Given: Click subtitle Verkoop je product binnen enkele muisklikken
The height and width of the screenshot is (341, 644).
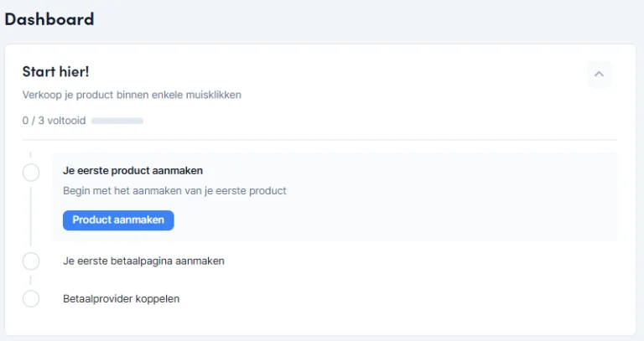Looking at the screenshot, I should 132,95.
